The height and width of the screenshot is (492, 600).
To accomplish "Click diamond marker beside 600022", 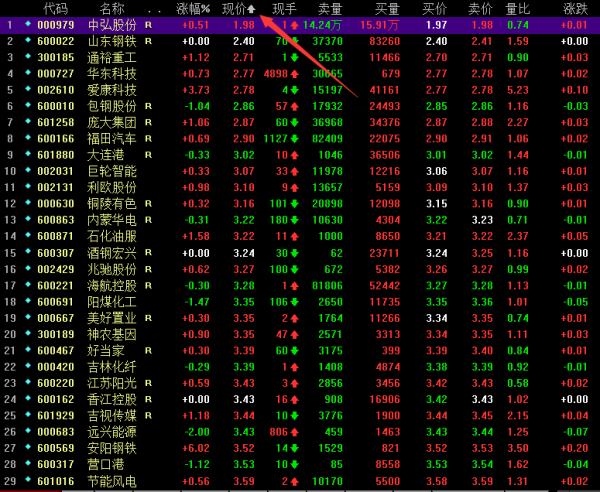I will coord(28,40).
